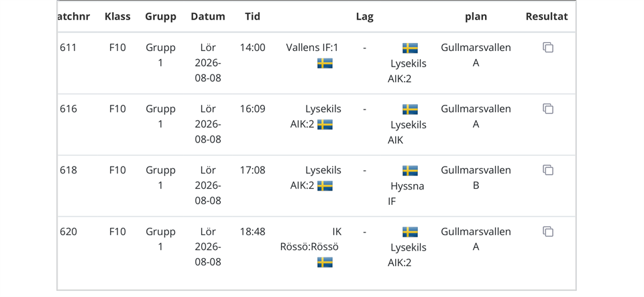This screenshot has width=644, height=297.
Task: Click the Resultat column header
Action: click(547, 16)
